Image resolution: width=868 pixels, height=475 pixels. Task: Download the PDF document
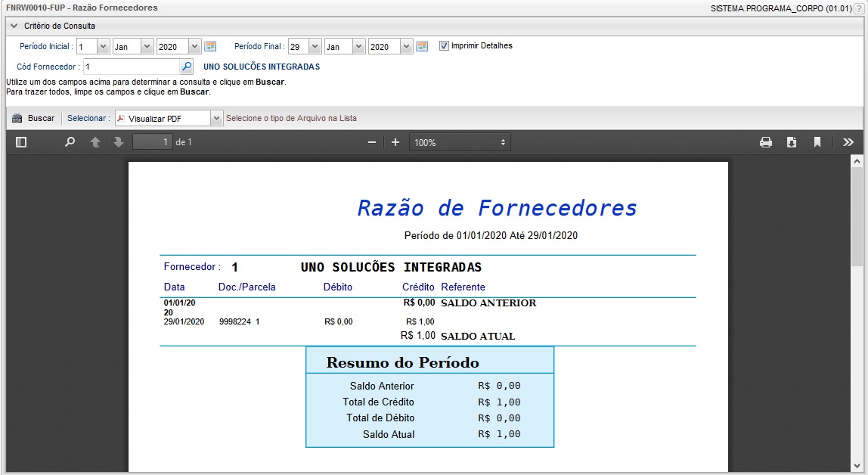tap(792, 141)
